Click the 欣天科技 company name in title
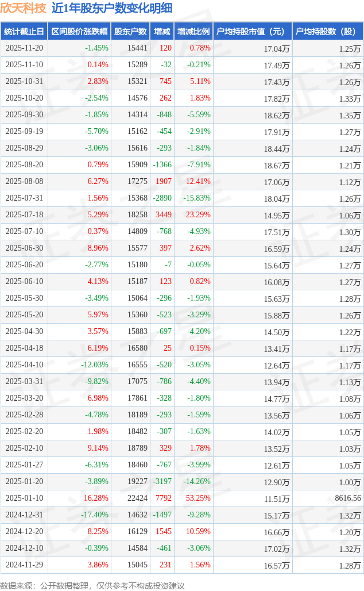The width and height of the screenshot is (364, 591). pyautogui.click(x=24, y=8)
